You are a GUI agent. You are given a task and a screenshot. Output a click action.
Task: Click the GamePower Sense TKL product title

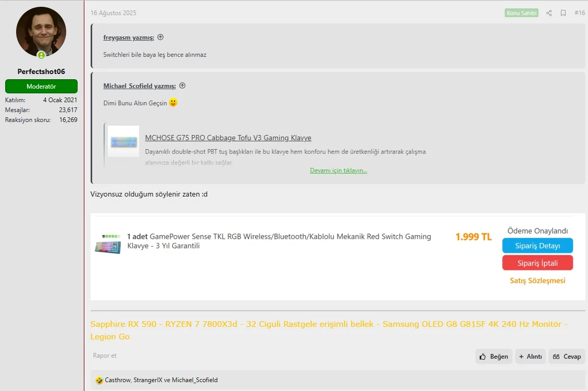(x=279, y=241)
